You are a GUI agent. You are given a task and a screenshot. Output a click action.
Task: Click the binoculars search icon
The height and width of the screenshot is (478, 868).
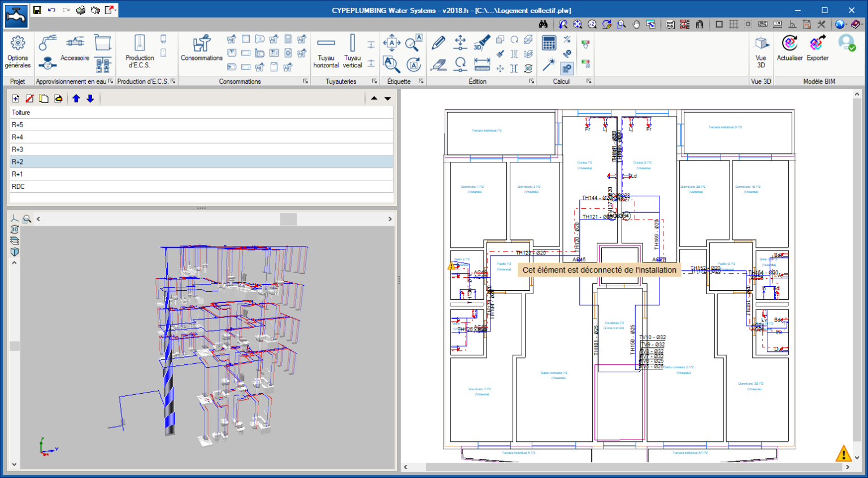click(543, 24)
